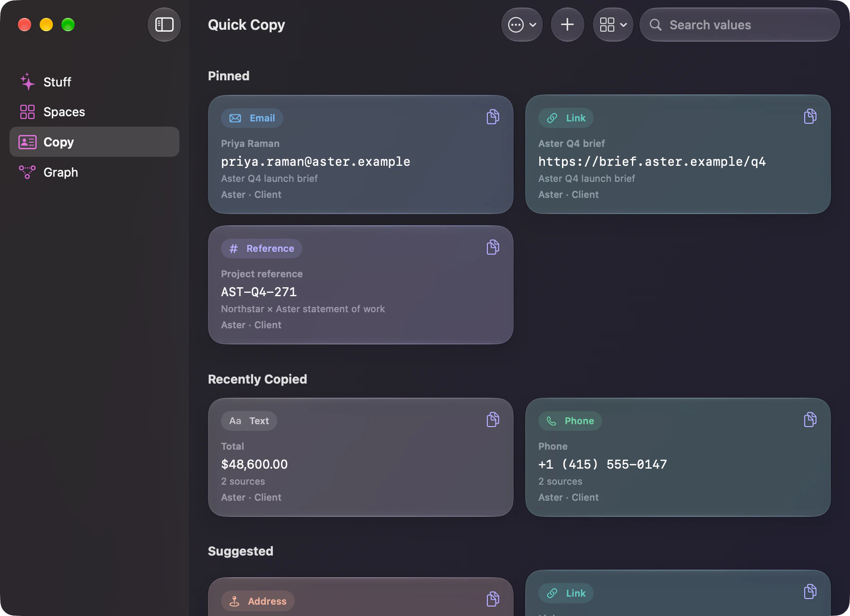850x616 pixels.
Task: Copy the Project reference value
Action: (493, 247)
